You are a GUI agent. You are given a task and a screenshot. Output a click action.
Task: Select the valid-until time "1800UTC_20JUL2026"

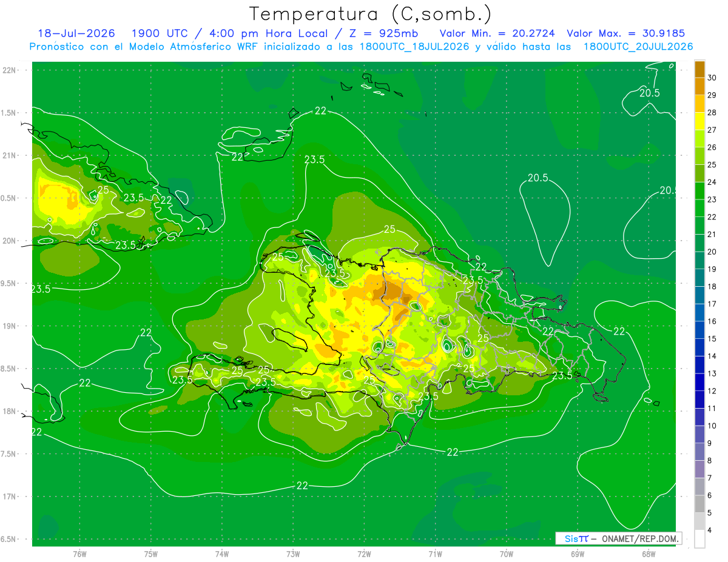click(638, 47)
